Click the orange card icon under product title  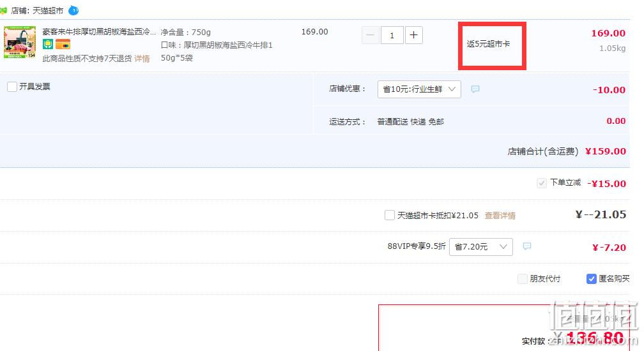coord(63,44)
